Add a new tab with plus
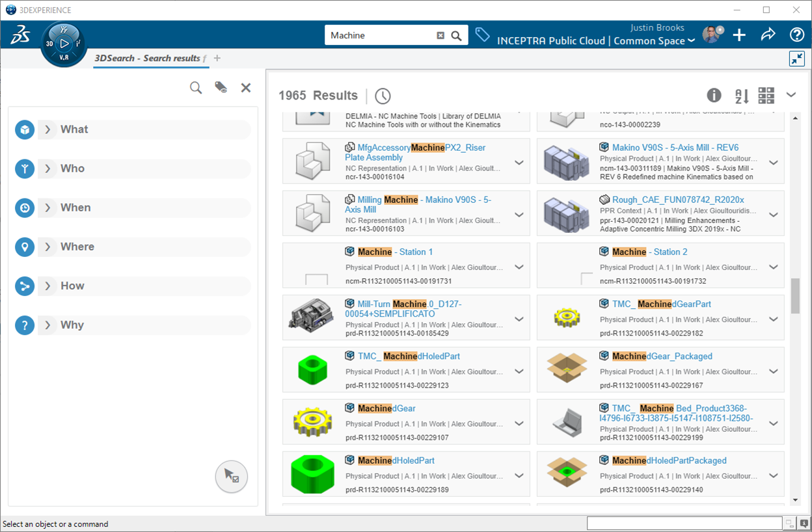 pos(217,59)
